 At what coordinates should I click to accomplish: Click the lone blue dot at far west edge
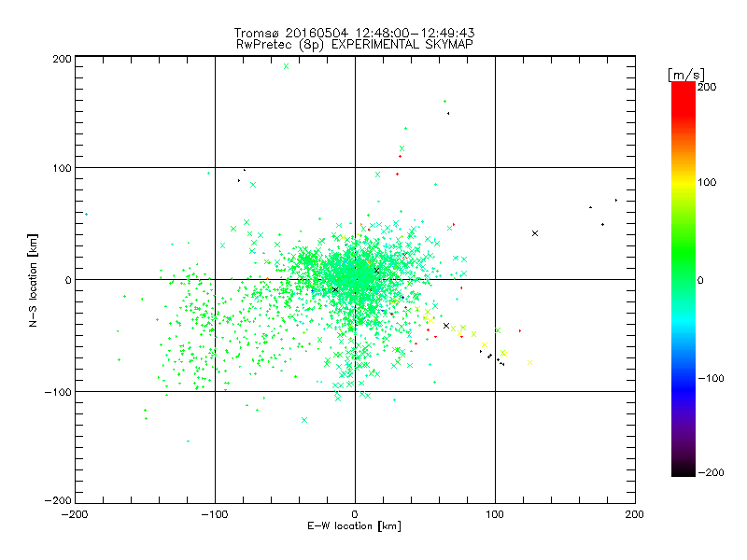[86, 215]
